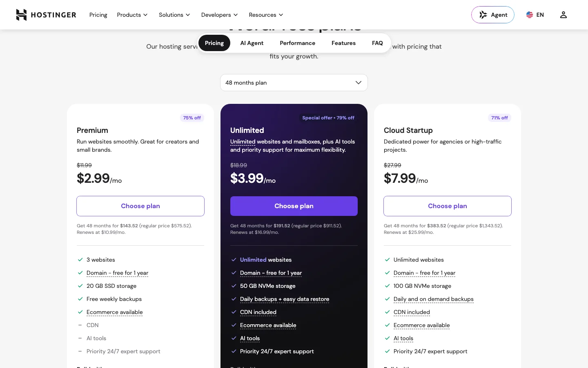The image size is (588, 368).
Task: Click the 75% off badge
Action: (x=192, y=118)
